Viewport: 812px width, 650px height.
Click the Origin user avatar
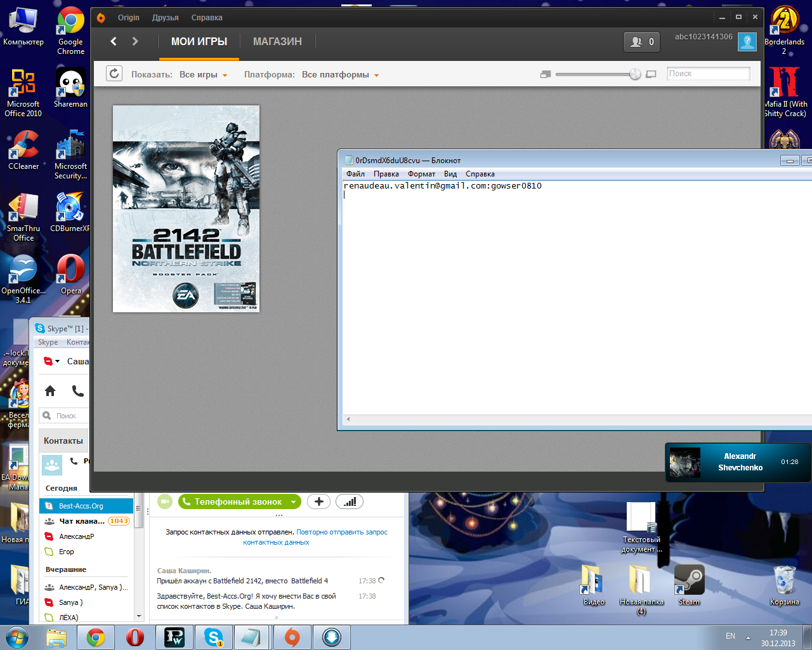point(747,42)
